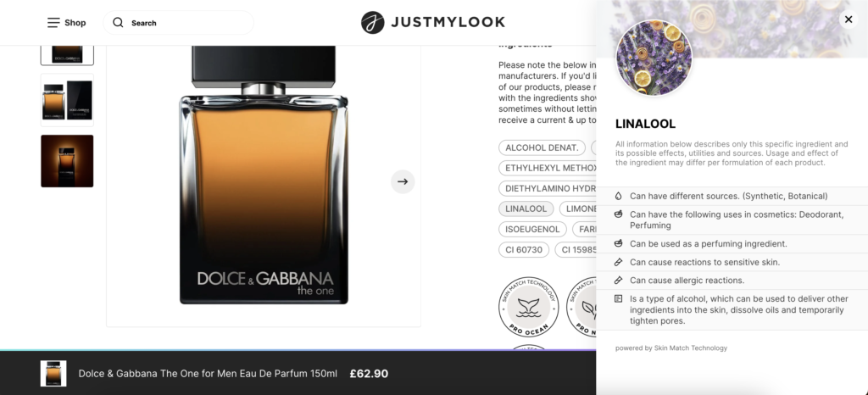This screenshot has height=395, width=868.
Task: Click the sticky bar product thumbnail
Action: 53,374
